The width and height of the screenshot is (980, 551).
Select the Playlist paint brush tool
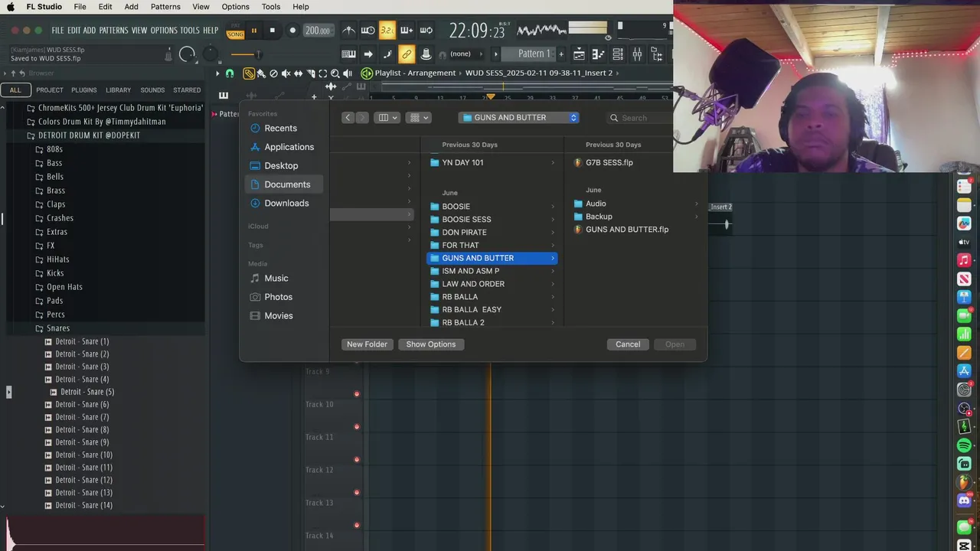pyautogui.click(x=261, y=73)
